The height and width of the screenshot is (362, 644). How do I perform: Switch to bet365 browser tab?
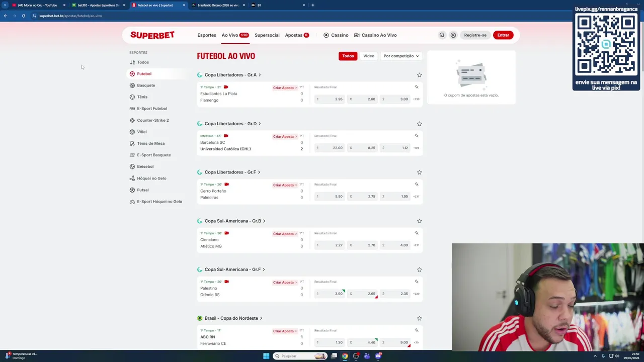pos(98,5)
